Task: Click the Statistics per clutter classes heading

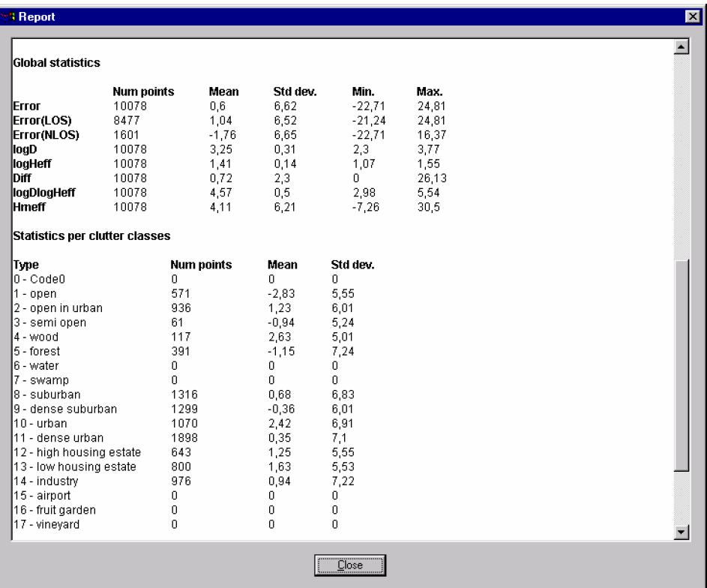Action: 92,235
